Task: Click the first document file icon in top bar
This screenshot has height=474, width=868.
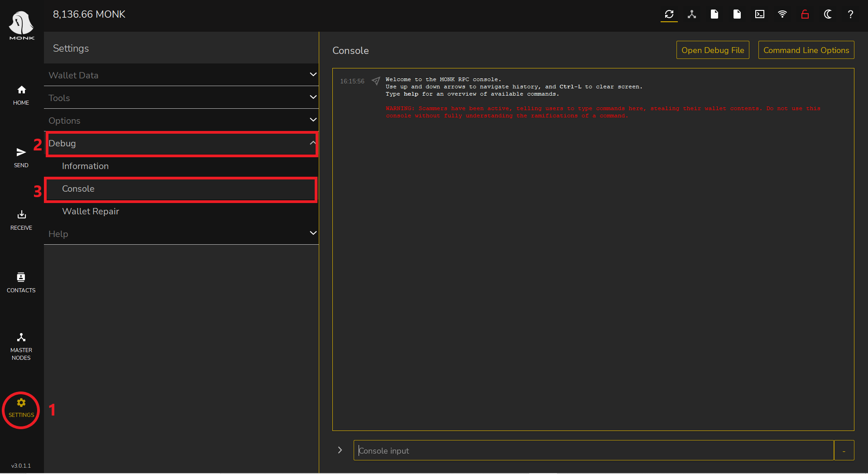Action: 714,15
